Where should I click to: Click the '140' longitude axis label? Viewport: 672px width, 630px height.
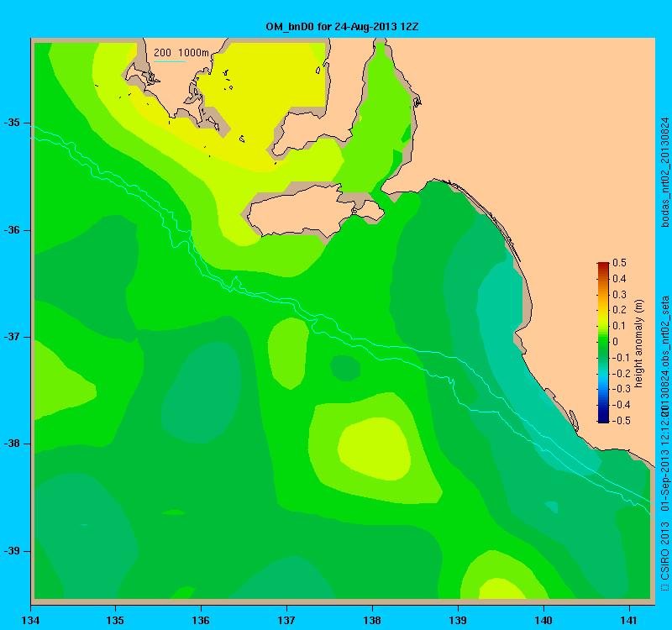click(x=543, y=620)
